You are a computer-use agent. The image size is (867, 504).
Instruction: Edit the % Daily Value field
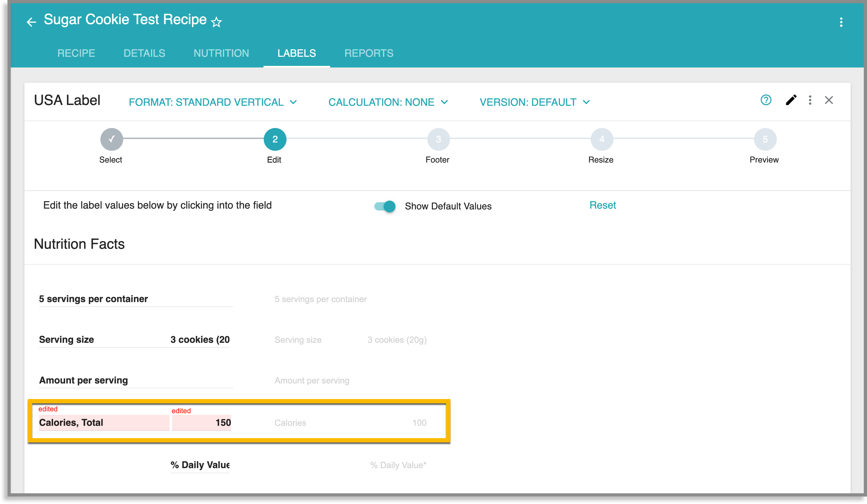point(200,465)
